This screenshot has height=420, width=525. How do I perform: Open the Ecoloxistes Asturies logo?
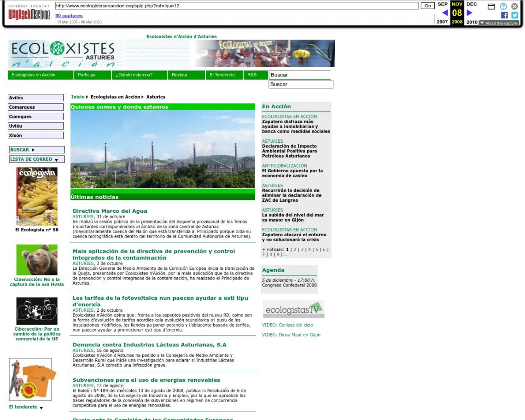coord(65,54)
